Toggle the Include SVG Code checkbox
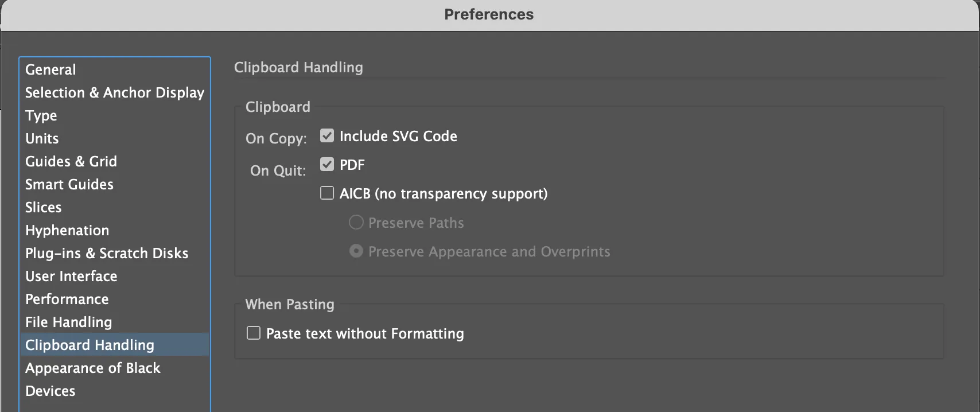Viewport: 980px width, 412px height. click(327, 136)
